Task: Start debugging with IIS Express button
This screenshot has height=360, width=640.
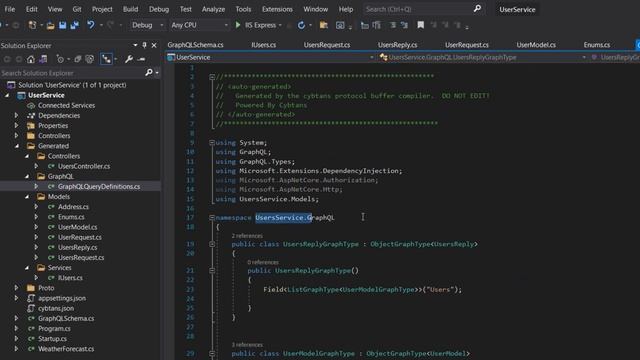Action: [259, 25]
